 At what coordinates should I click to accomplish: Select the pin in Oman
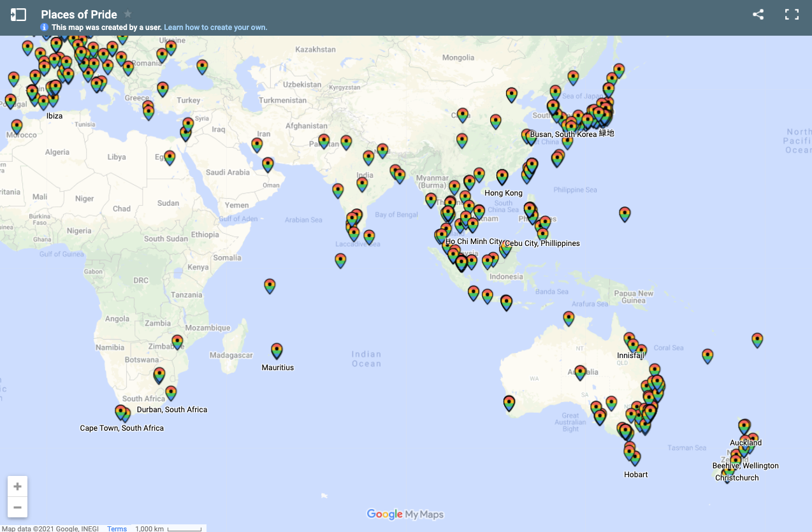point(268,165)
